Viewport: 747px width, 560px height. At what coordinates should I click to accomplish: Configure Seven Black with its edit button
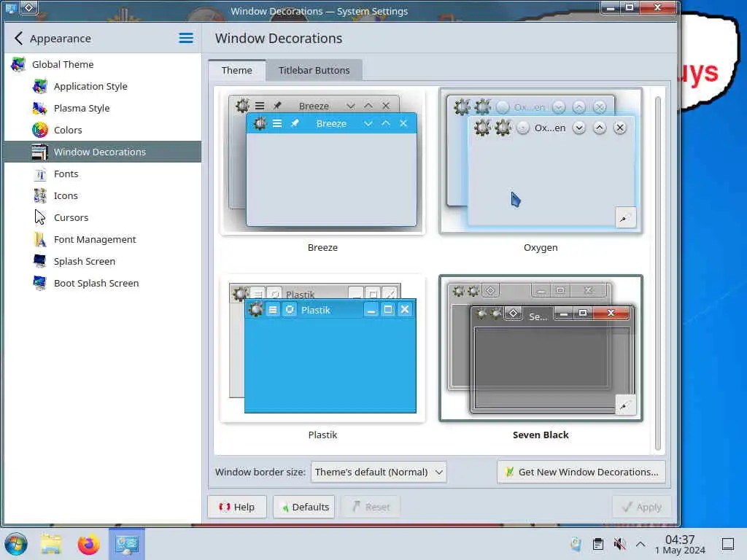(x=625, y=405)
